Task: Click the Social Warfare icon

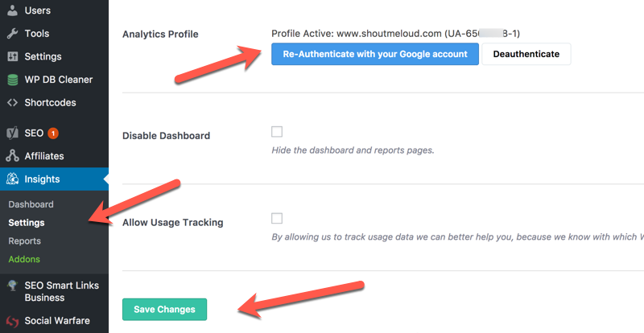Action: click(x=12, y=321)
